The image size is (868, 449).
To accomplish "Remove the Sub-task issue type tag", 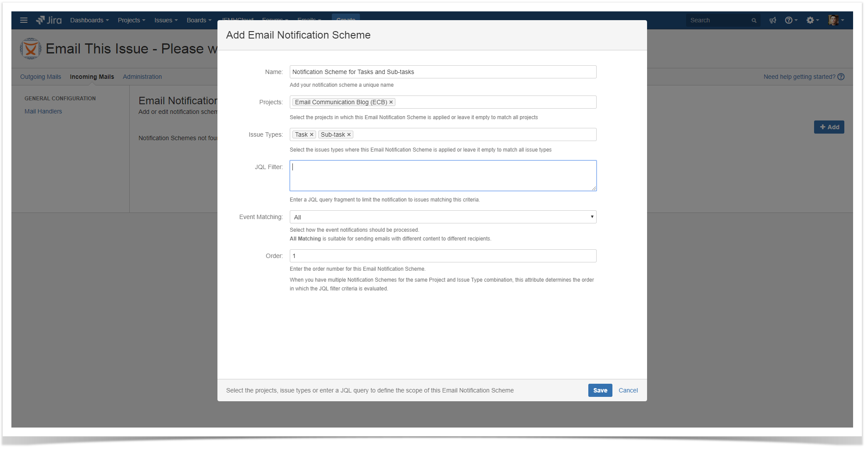I will 349,134.
